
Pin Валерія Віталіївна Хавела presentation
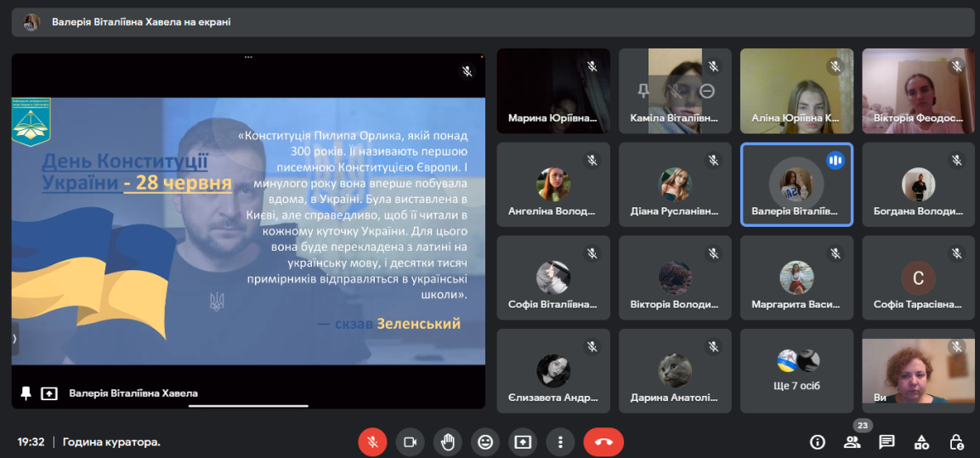point(25,393)
